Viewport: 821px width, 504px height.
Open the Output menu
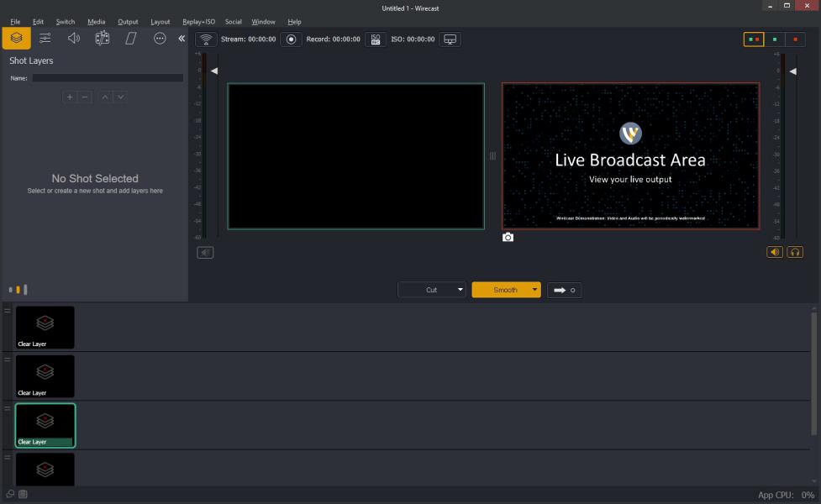coord(128,22)
